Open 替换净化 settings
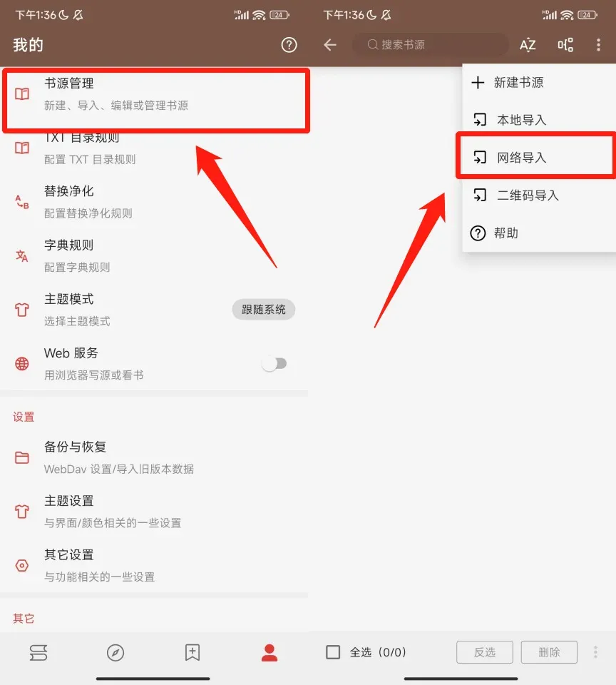The height and width of the screenshot is (685, 616). coord(154,202)
